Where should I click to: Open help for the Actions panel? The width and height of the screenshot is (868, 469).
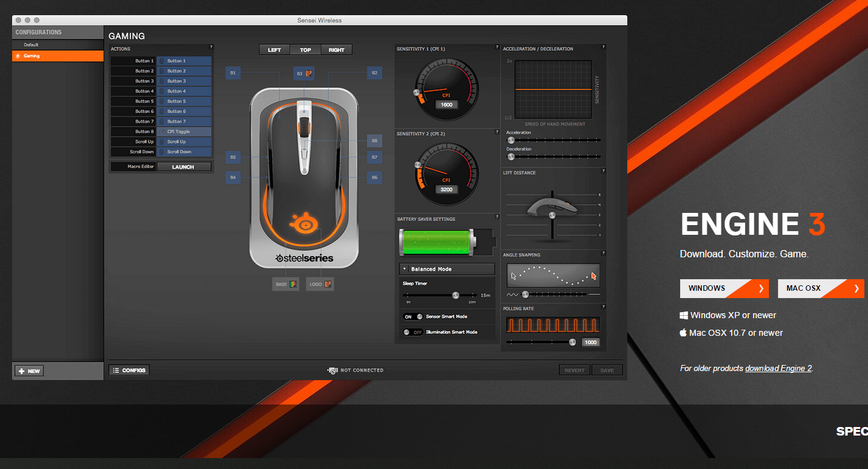(211, 47)
